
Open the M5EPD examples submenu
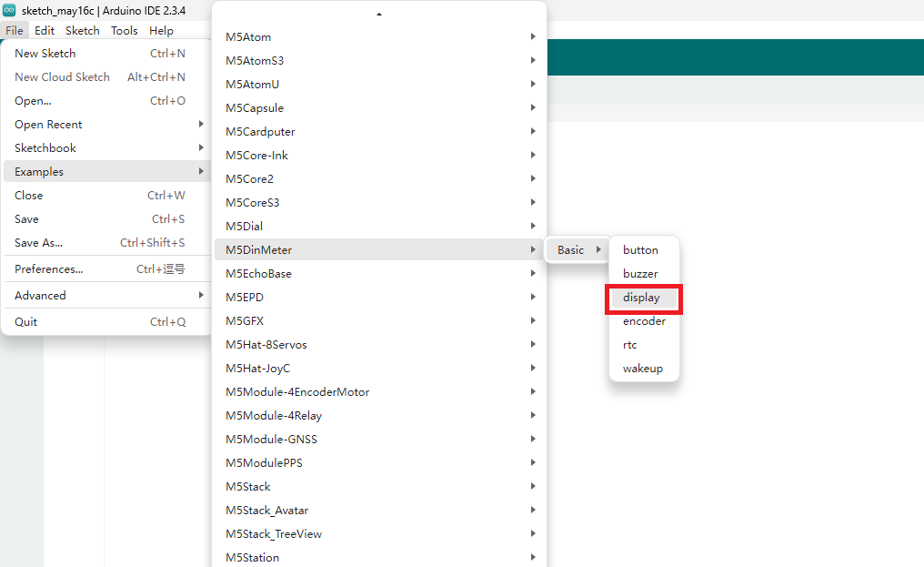click(379, 297)
